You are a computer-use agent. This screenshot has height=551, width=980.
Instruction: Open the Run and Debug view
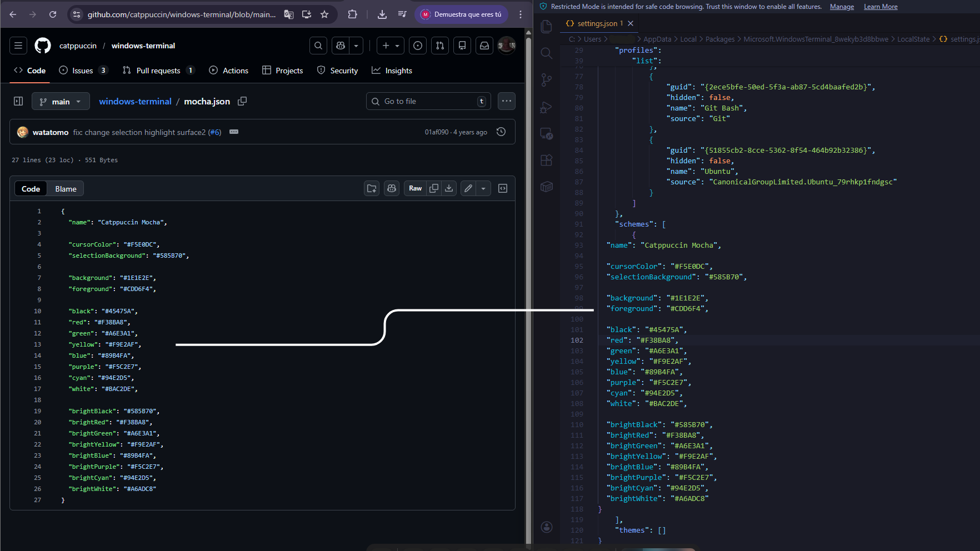[546, 107]
